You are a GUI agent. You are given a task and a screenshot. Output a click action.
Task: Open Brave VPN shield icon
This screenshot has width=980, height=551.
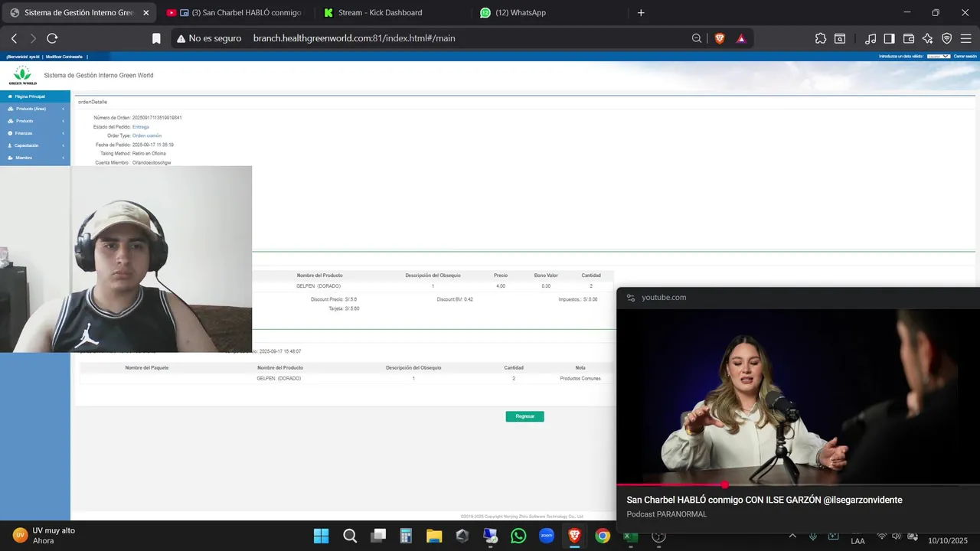(946, 38)
